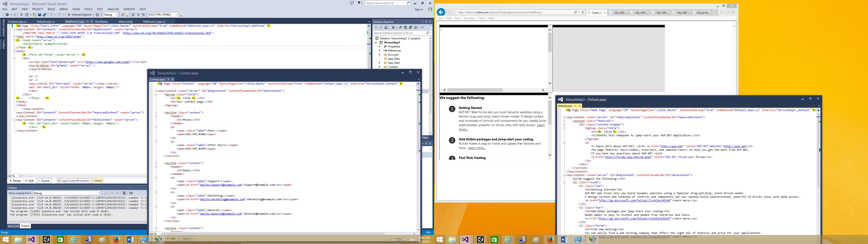Viewport: 868px width, 244px height.
Task: Click Collapse All icon in Solution Explorer
Action: [x=411, y=27]
